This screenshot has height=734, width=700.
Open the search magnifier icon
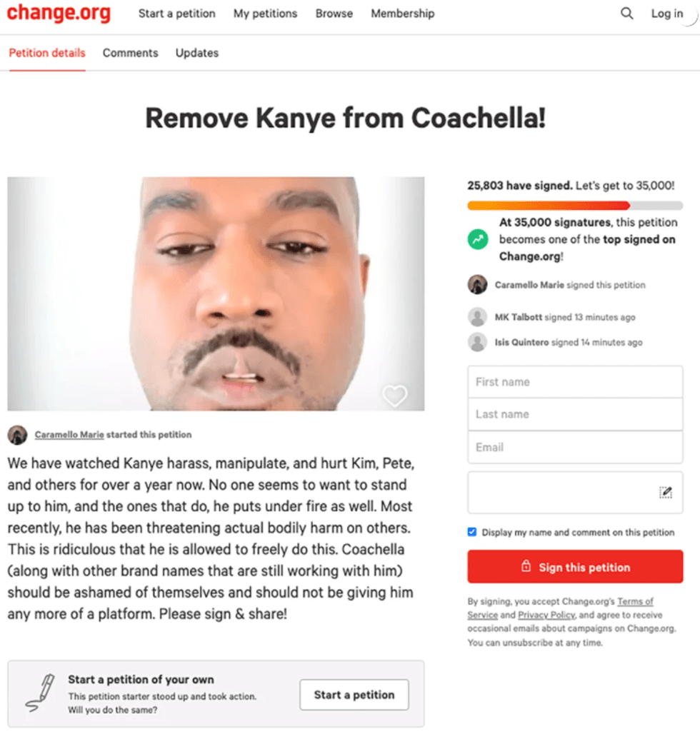(626, 14)
